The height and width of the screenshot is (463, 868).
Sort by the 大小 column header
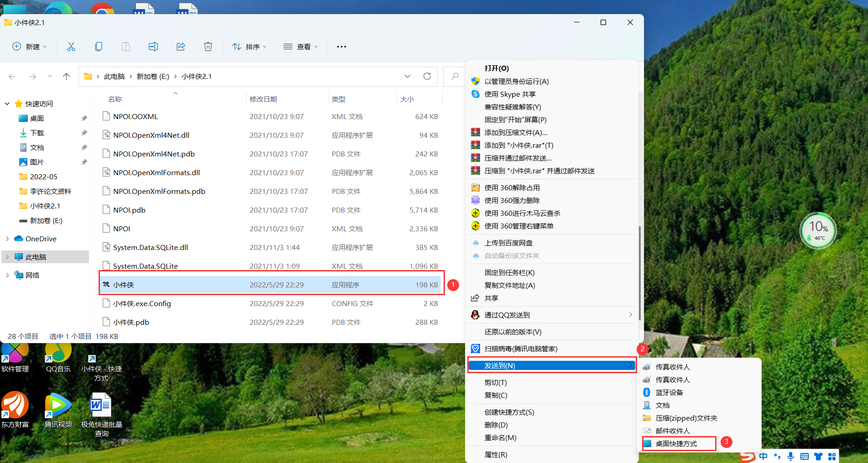pos(407,99)
